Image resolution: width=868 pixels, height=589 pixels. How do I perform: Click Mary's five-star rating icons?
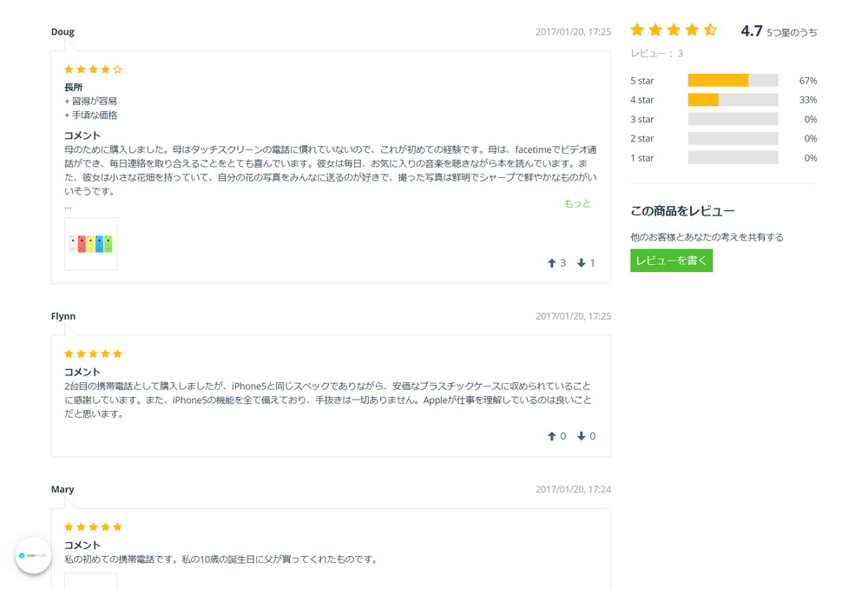(93, 527)
